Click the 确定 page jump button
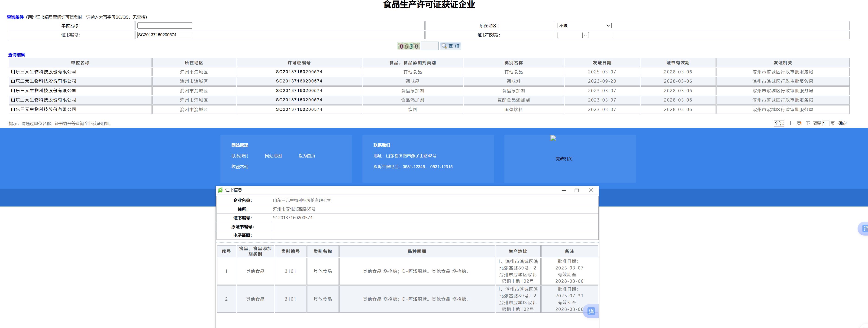Image resolution: width=868 pixels, height=328 pixels. (x=842, y=123)
